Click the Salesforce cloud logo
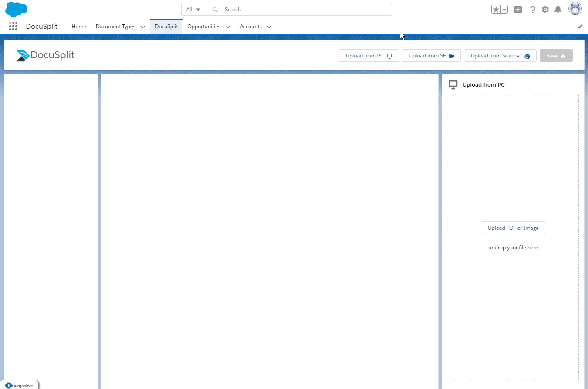Screen dimensions: 588x389 coord(17,9)
